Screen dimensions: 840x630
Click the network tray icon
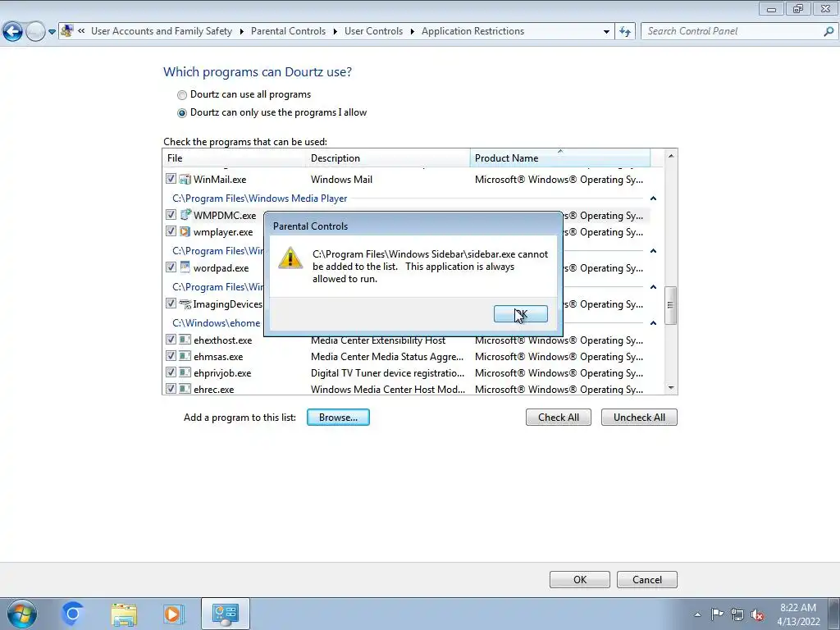[737, 614]
